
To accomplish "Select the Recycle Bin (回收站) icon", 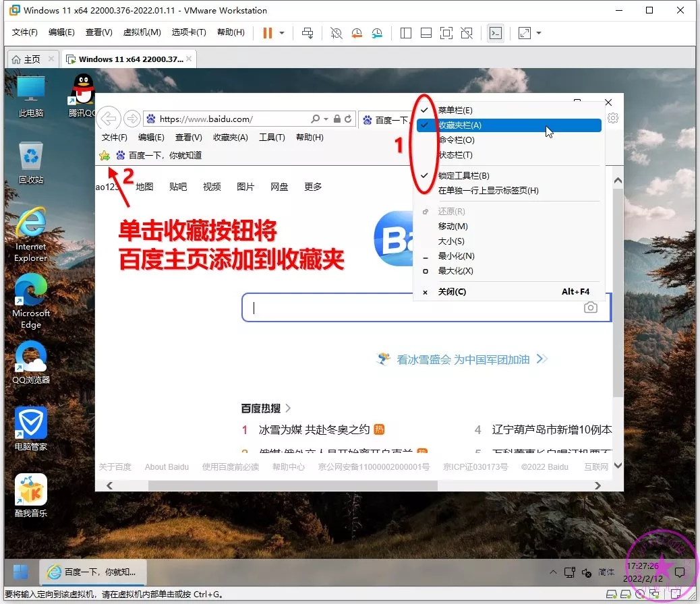I will click(31, 163).
